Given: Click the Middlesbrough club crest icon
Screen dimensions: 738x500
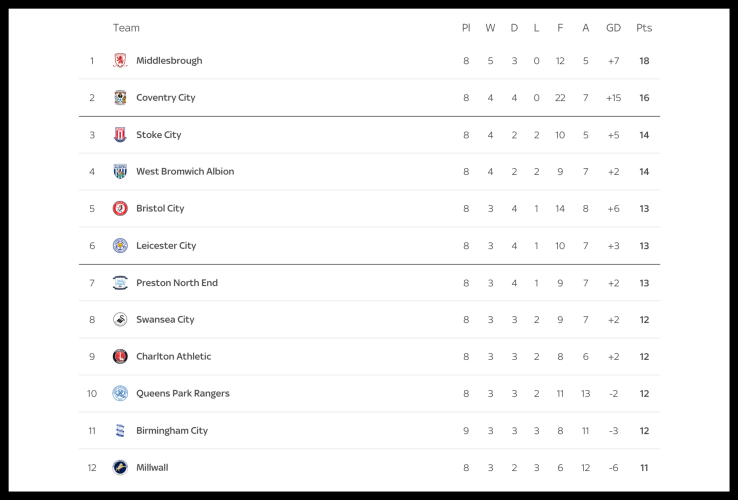Looking at the screenshot, I should 120,61.
